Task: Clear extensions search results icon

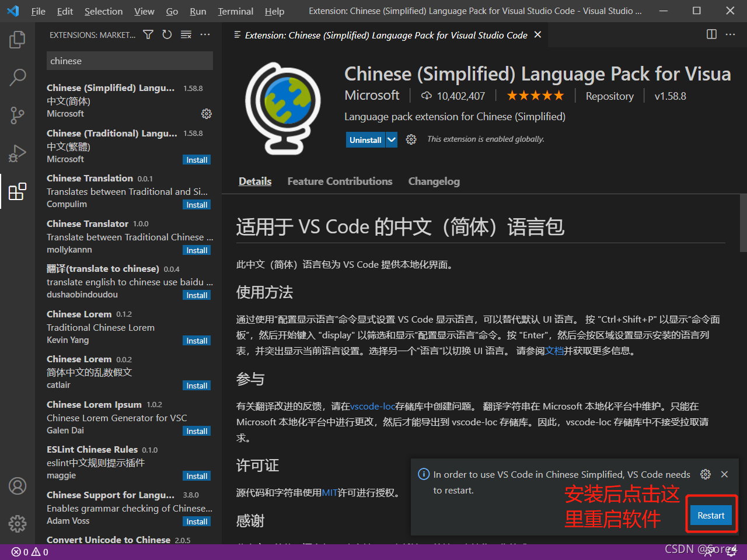Action: tap(186, 35)
